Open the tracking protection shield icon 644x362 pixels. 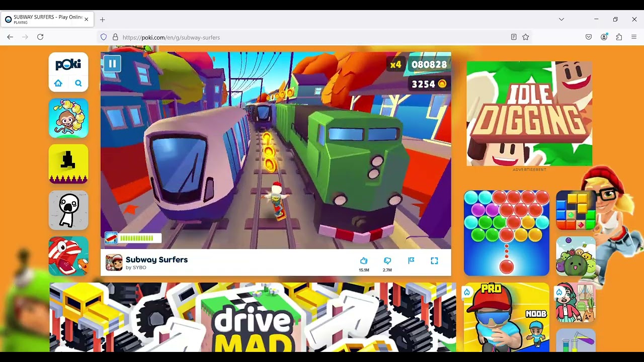tap(104, 37)
